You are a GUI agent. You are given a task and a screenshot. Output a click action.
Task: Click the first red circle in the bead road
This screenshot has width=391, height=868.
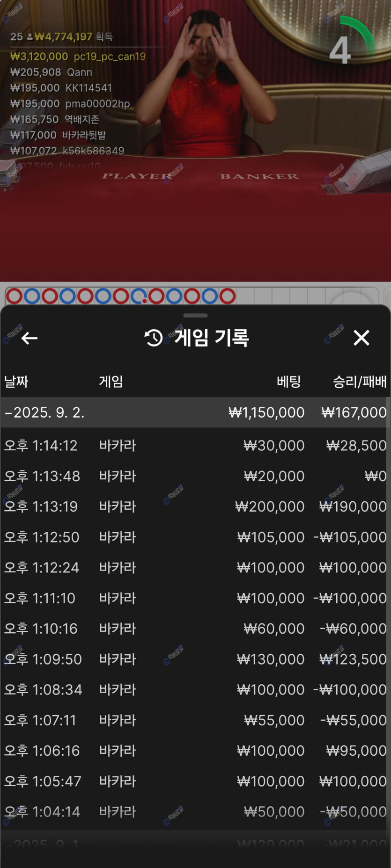[14, 296]
